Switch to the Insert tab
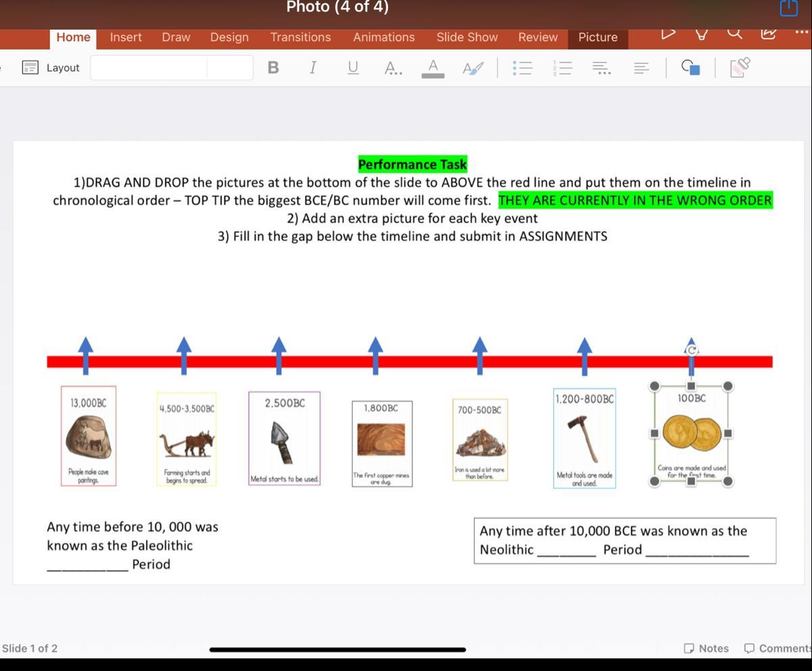 126,37
